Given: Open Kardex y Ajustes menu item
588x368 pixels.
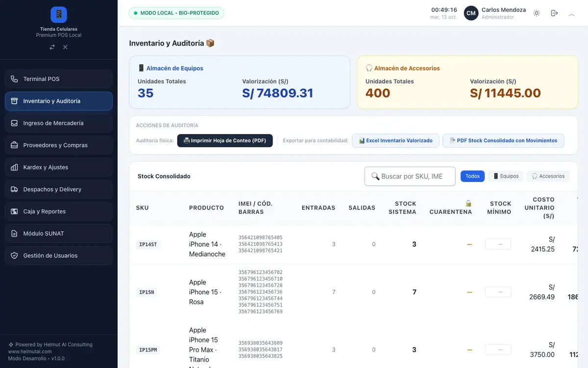Looking at the screenshot, I should pos(59,167).
